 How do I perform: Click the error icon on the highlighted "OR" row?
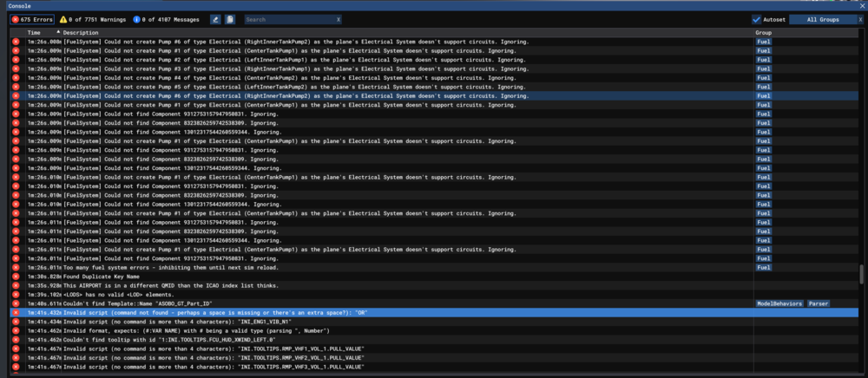point(16,312)
